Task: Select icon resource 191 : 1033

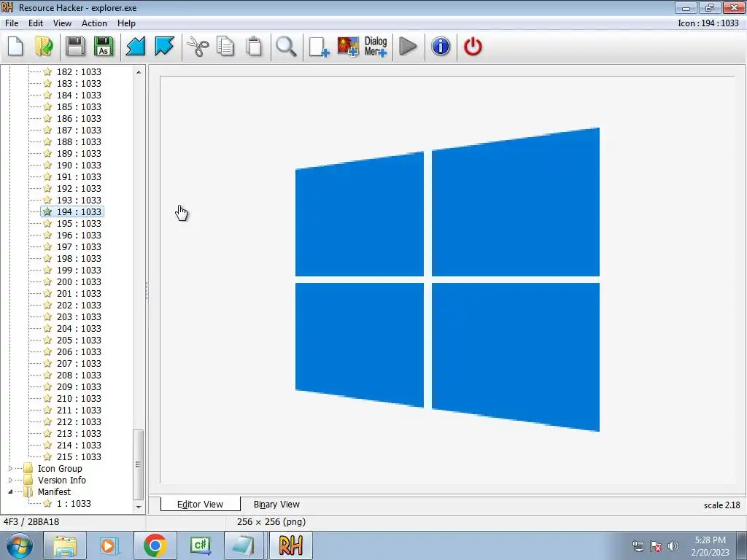Action: (x=79, y=176)
